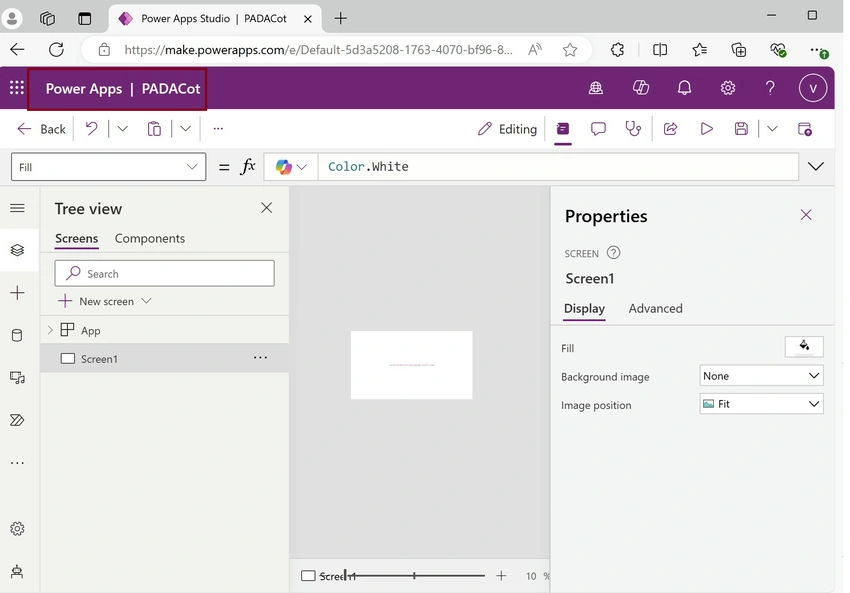Viewport: 850px width, 593px height.
Task: Open the Fill color picker swatch
Action: pos(804,346)
